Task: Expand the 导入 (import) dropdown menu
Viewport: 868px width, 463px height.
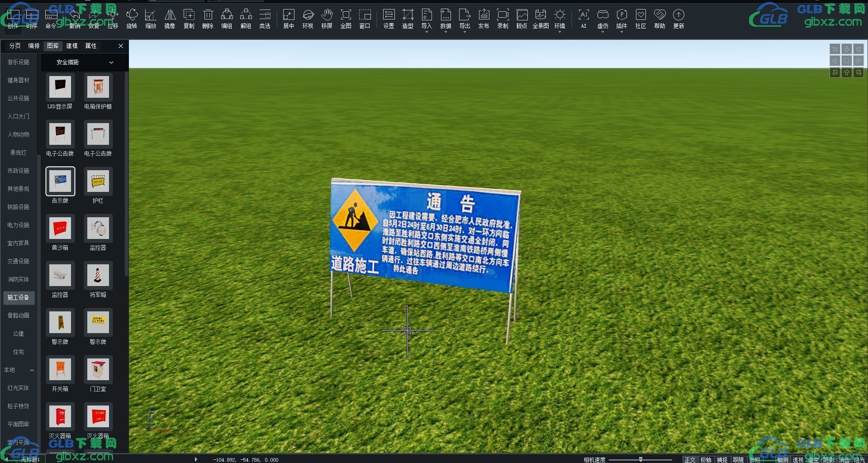Action: point(427,32)
